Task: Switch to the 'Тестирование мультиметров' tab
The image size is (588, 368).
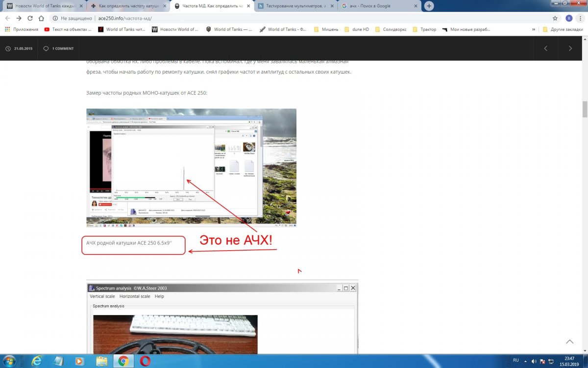Action: [x=295, y=6]
